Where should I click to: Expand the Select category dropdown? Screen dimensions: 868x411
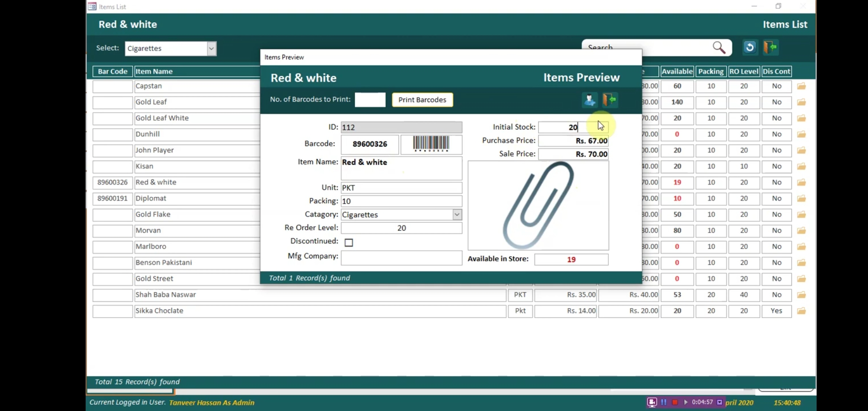[x=211, y=49]
